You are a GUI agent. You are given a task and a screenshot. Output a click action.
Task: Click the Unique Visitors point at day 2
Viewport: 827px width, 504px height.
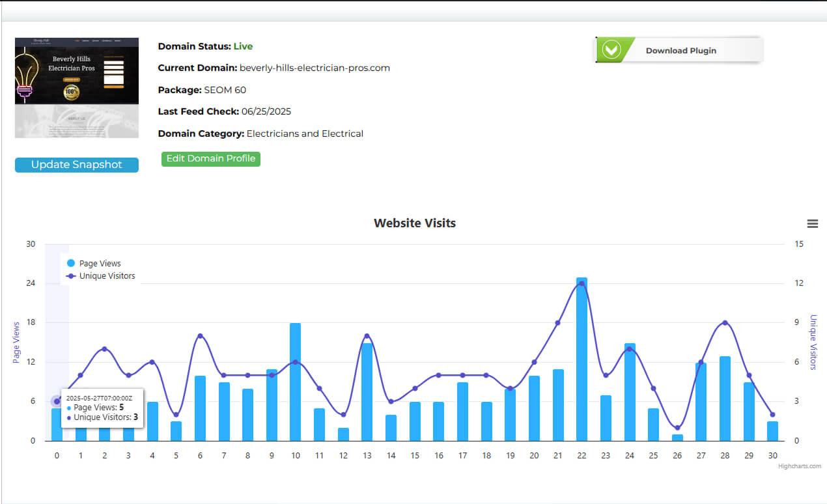pos(104,349)
